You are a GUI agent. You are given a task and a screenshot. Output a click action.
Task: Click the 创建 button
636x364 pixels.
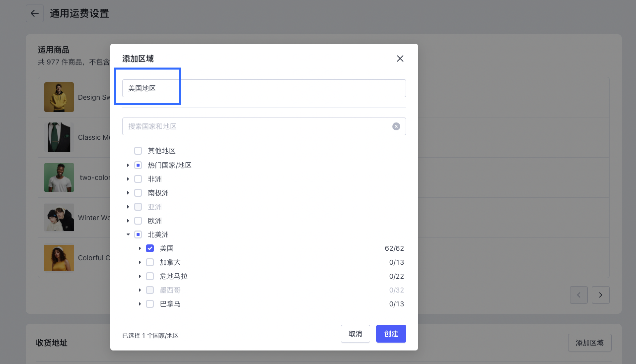click(x=391, y=334)
